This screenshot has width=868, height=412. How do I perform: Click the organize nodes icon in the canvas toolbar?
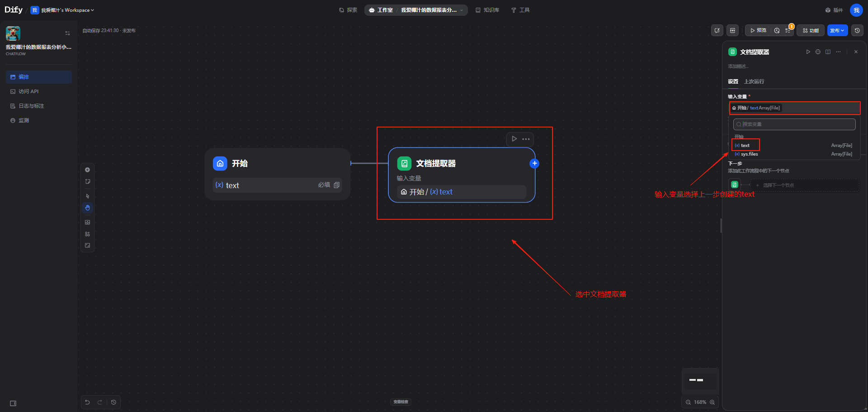tap(88, 234)
